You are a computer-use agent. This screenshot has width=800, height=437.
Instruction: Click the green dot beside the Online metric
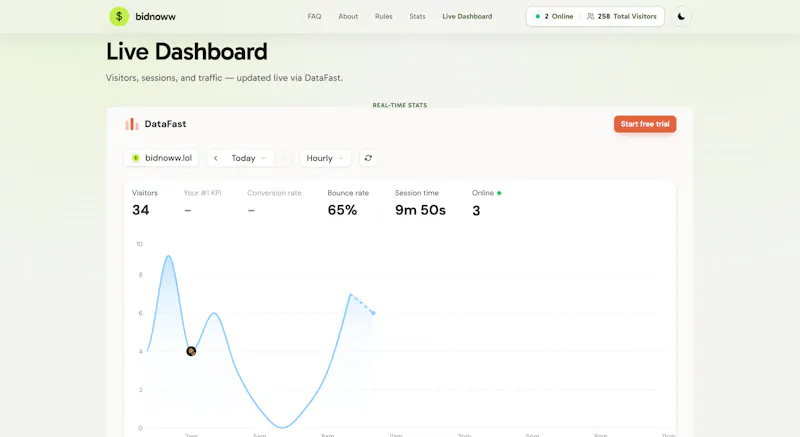point(499,193)
